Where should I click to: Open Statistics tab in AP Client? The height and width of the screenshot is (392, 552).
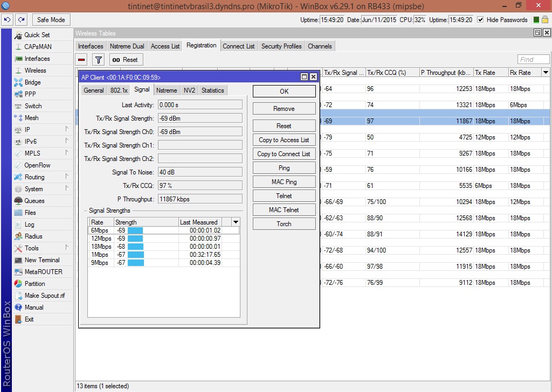(x=212, y=90)
